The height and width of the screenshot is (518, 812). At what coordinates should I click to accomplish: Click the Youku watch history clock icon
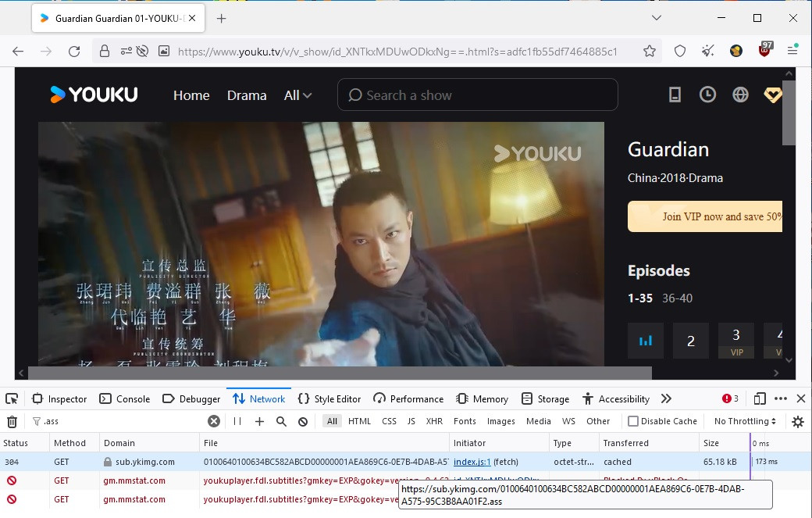coord(707,95)
